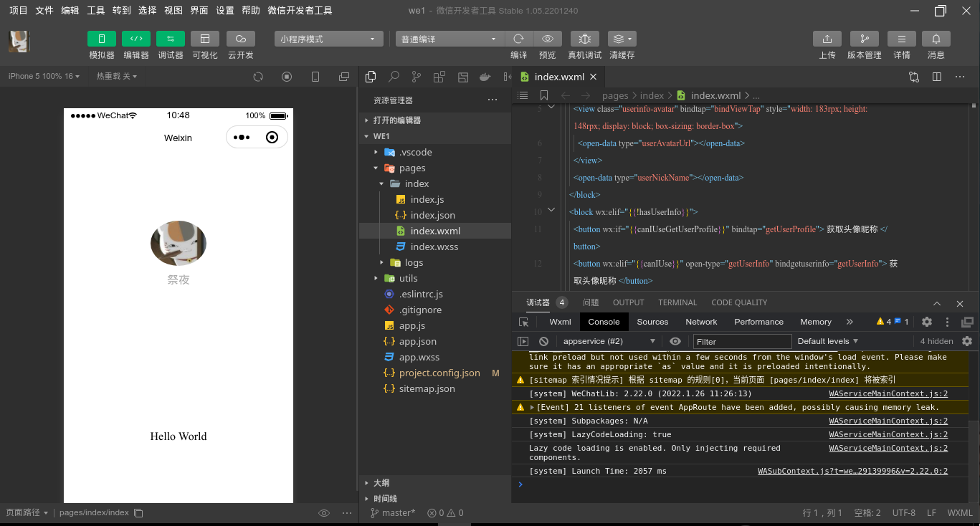Open the search magnifier icon in the sidebar

point(394,77)
